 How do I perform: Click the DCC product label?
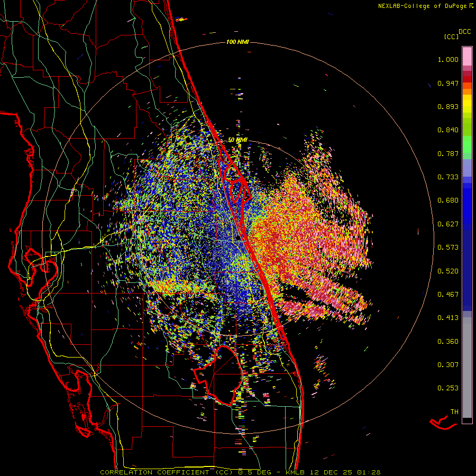465,32
